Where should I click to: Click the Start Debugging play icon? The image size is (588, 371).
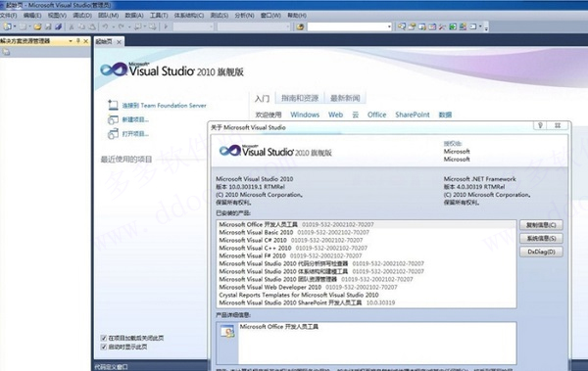point(166,26)
